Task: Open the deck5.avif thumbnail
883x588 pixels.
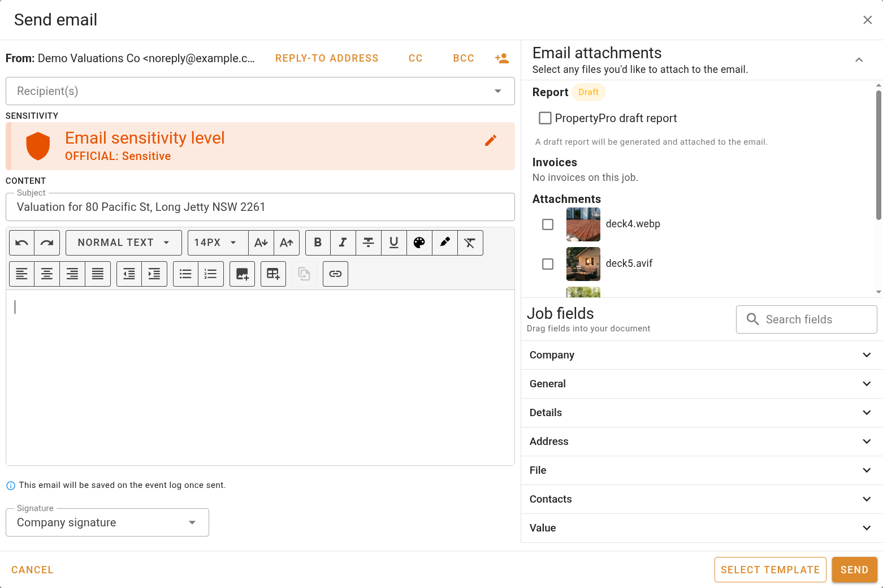Action: [x=583, y=264]
